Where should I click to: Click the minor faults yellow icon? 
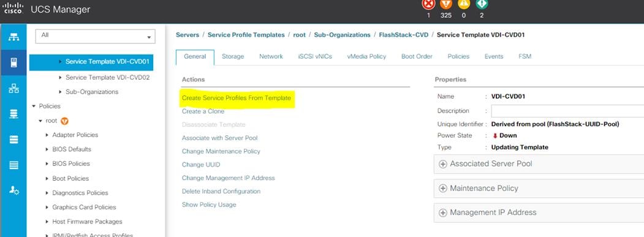(464, 4)
